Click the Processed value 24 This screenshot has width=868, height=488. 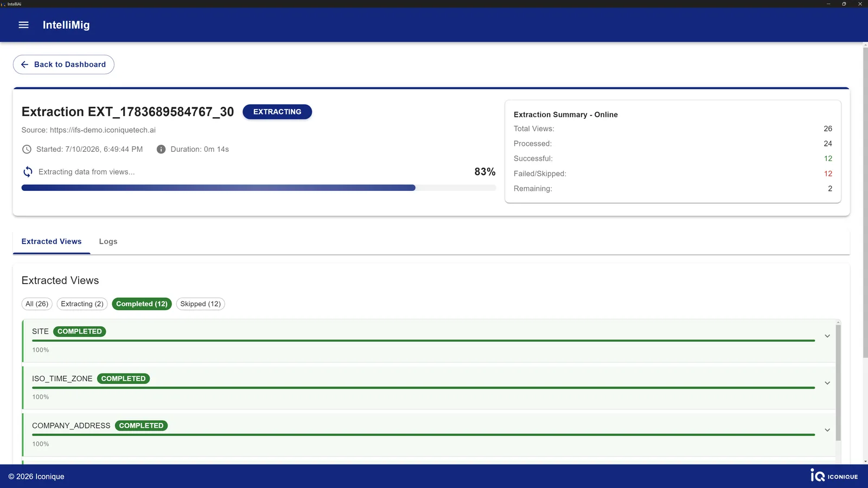point(828,144)
